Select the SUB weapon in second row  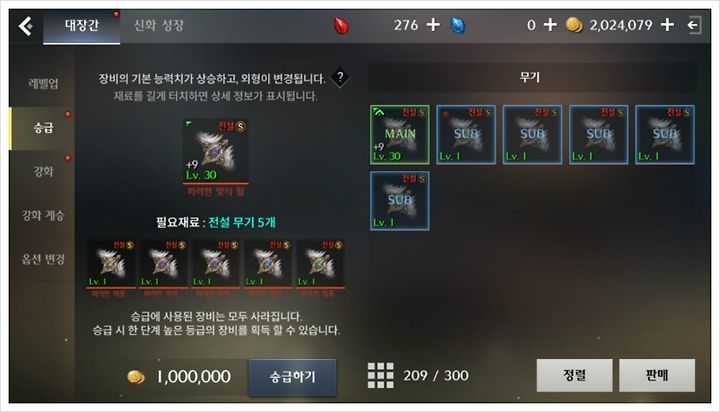click(399, 201)
